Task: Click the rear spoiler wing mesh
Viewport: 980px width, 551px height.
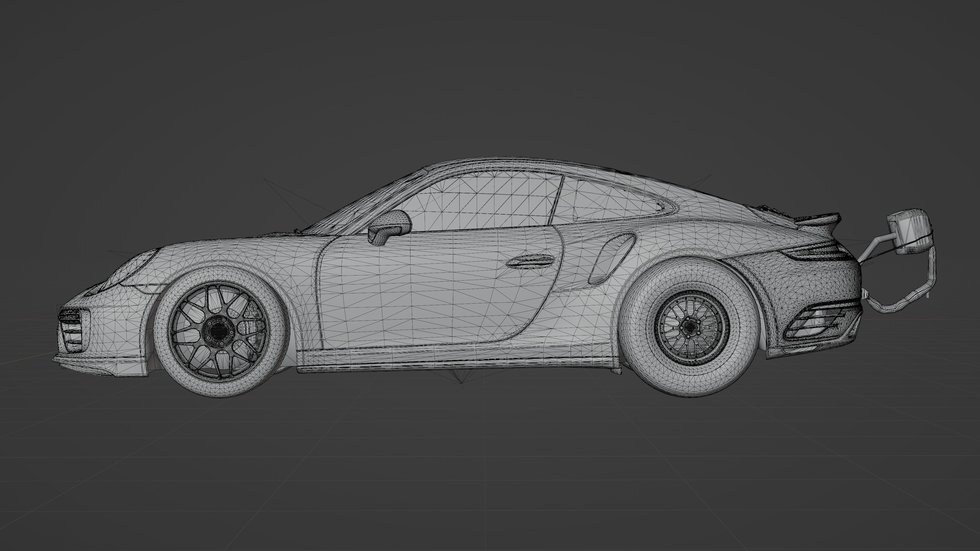Action: 818,221
